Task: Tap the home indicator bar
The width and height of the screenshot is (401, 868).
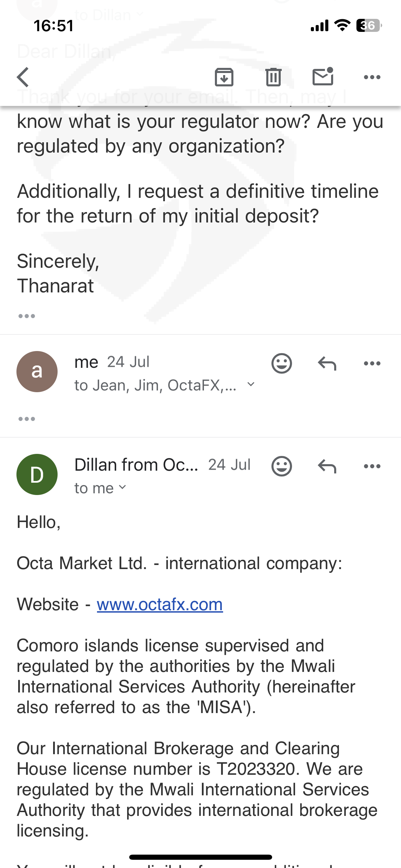Action: 200,857
